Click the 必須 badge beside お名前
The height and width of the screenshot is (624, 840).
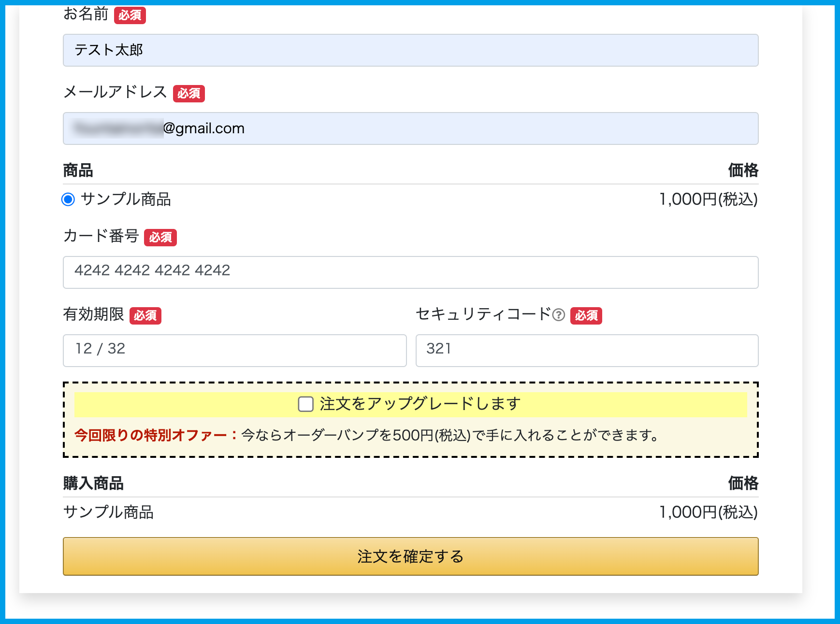130,15
